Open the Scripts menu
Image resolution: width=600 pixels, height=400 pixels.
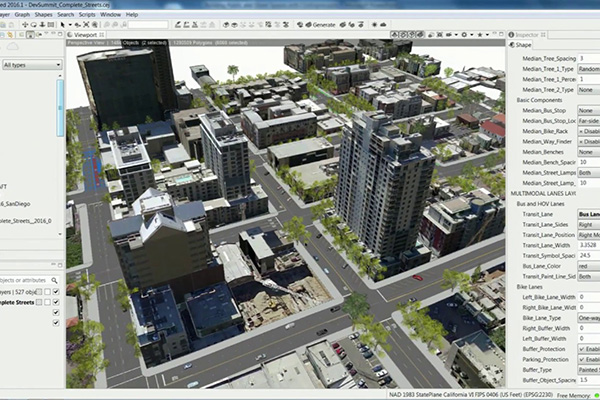pos(87,15)
